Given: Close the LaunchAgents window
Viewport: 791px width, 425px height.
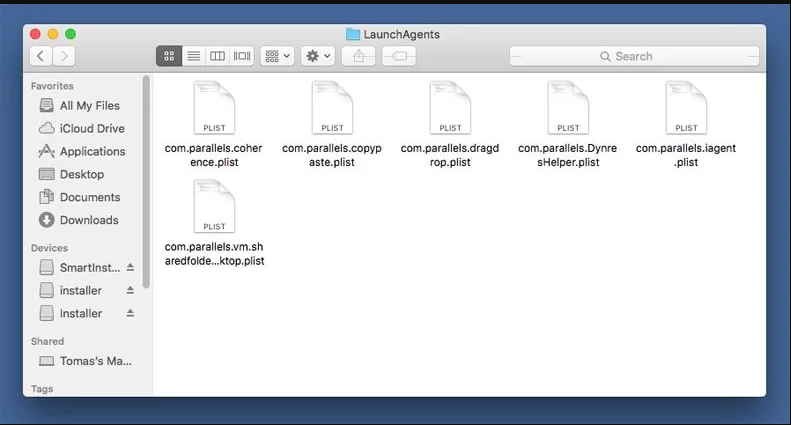Looking at the screenshot, I should tap(35, 34).
